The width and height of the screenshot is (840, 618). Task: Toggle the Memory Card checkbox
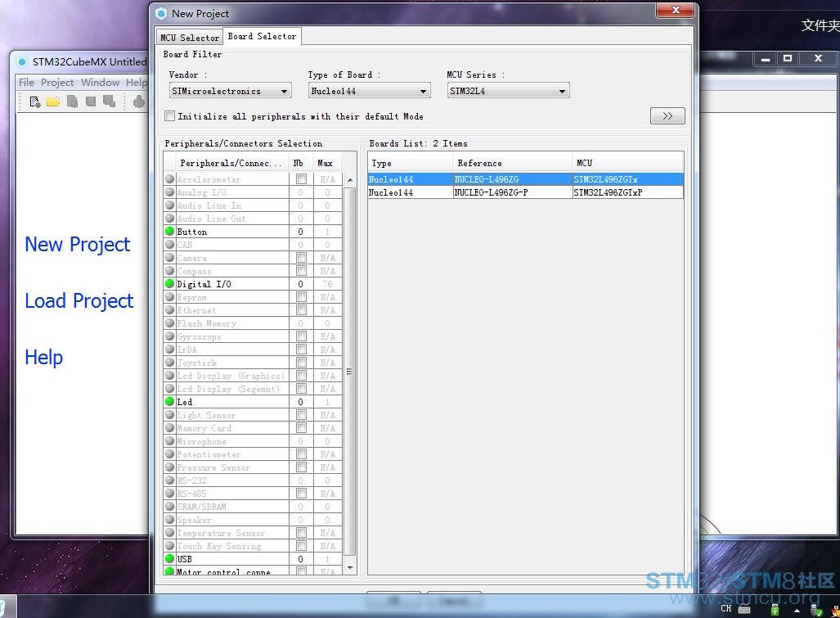(301, 428)
